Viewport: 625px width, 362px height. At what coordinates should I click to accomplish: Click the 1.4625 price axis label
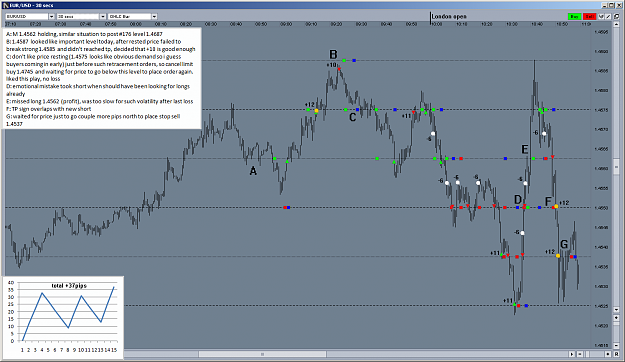click(601, 306)
